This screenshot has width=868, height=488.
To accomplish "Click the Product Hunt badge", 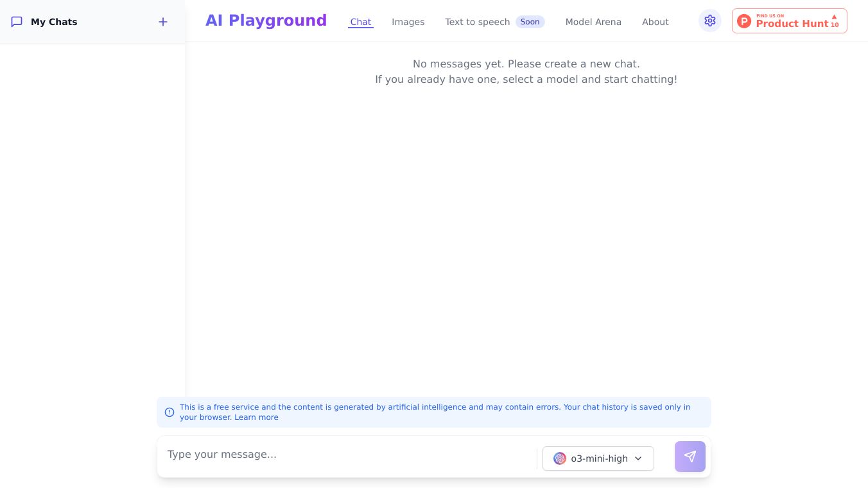I will pos(789,21).
